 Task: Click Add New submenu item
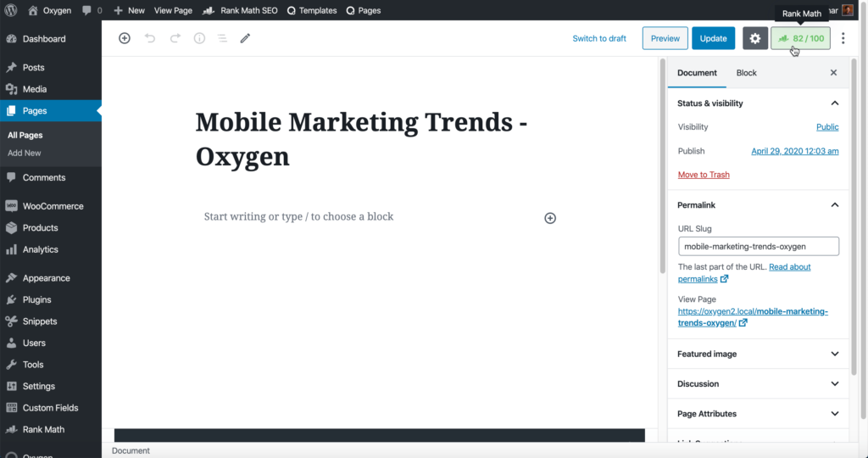(25, 153)
